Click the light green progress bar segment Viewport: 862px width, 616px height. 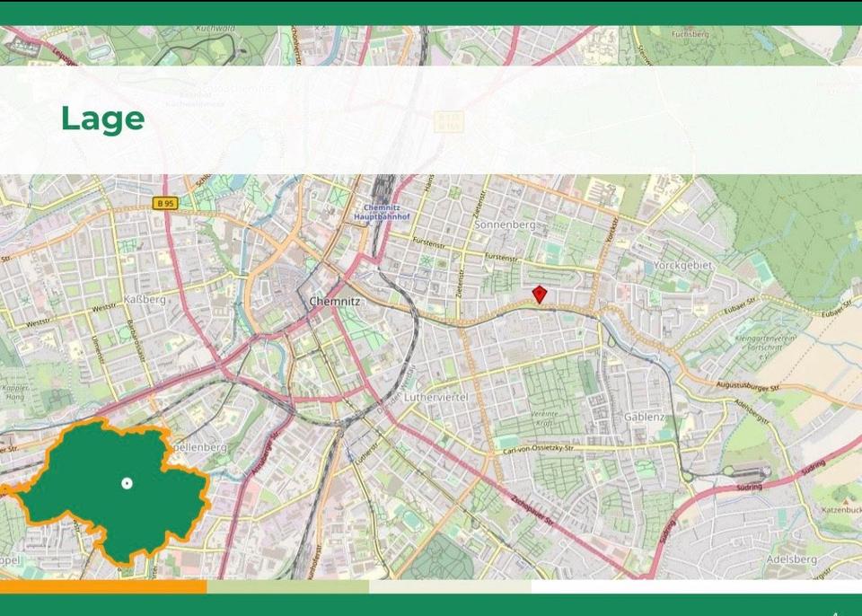287,586
